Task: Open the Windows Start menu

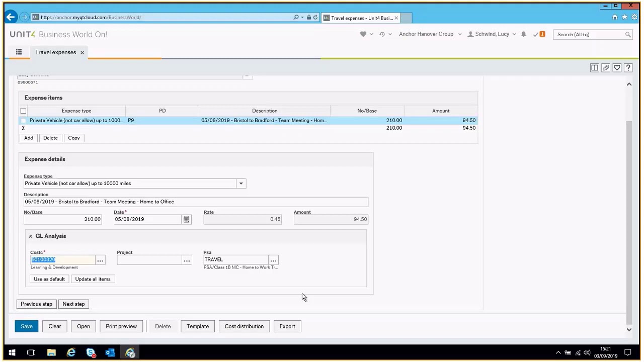Action: point(12,352)
